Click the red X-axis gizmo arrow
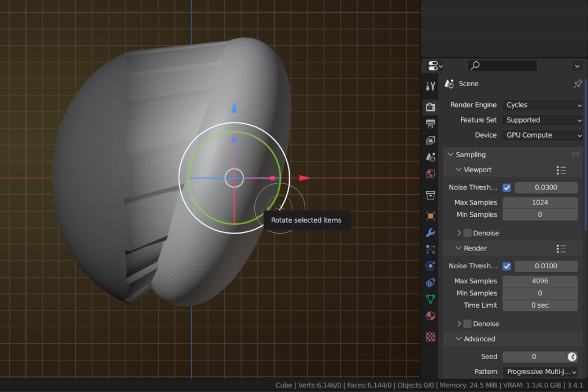This screenshot has width=588, height=392. pos(305,178)
